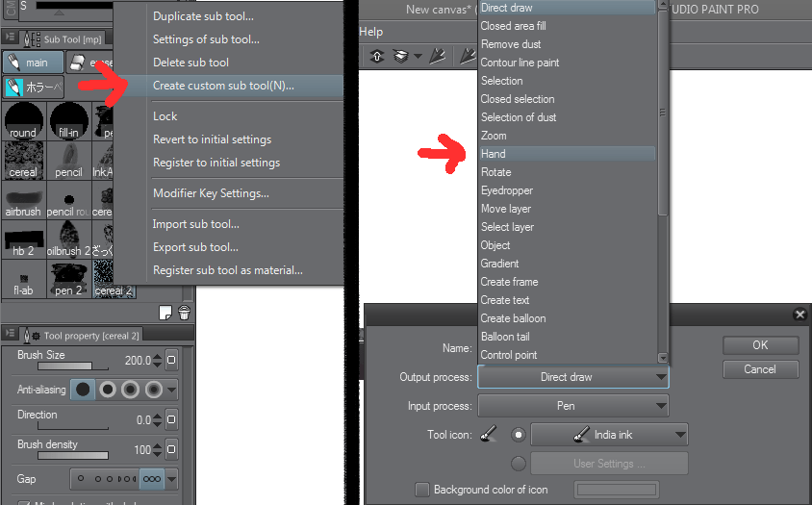This screenshot has height=505, width=812.
Task: Switch to the main sub tool group tab
Action: pos(33,63)
